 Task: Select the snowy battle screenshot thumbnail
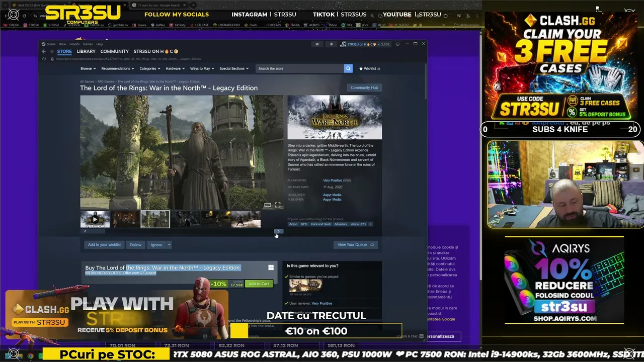tap(246, 219)
